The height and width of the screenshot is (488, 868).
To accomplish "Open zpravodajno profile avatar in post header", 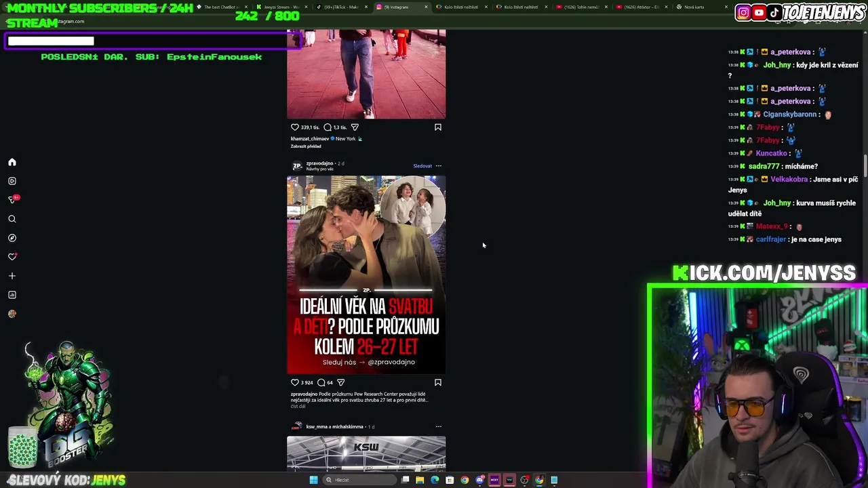I will pyautogui.click(x=296, y=166).
